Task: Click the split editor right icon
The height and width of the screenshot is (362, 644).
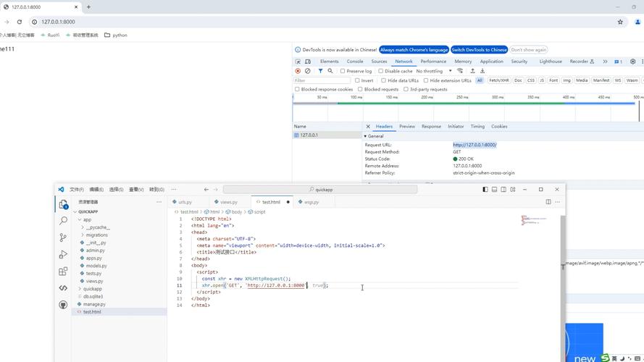Action: tap(548, 202)
